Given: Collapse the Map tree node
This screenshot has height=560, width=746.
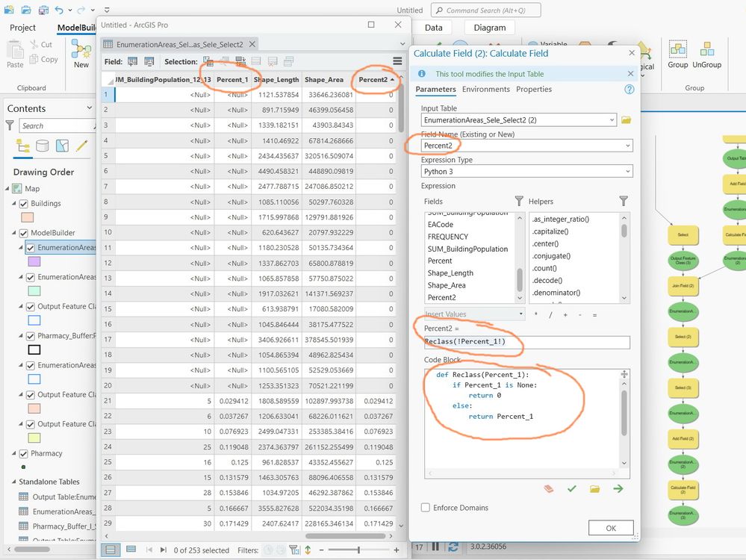Looking at the screenshot, I should point(7,189).
